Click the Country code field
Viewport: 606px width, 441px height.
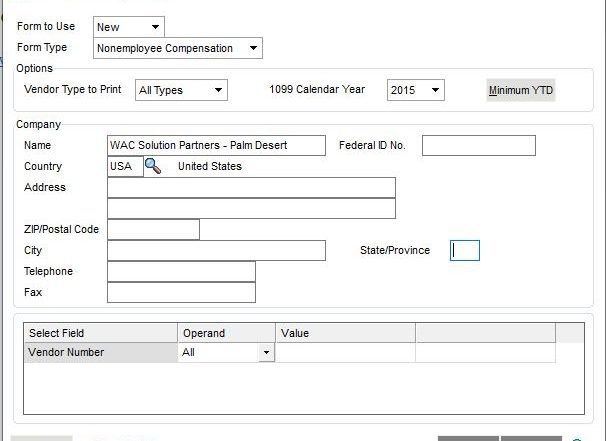click(x=125, y=166)
